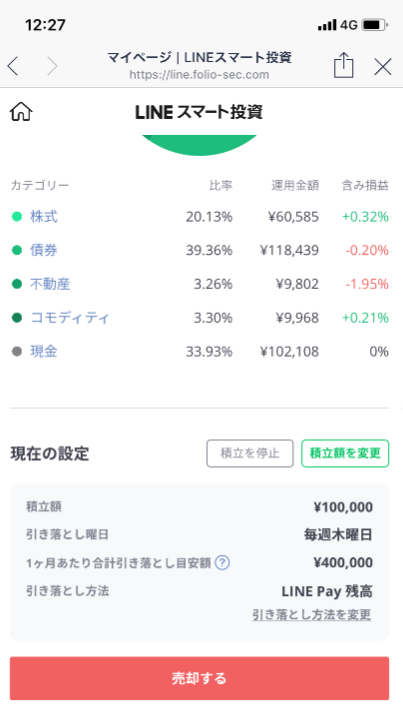Viewport: 403px width, 720px height.
Task: Tap the home icon
Action: click(x=21, y=112)
